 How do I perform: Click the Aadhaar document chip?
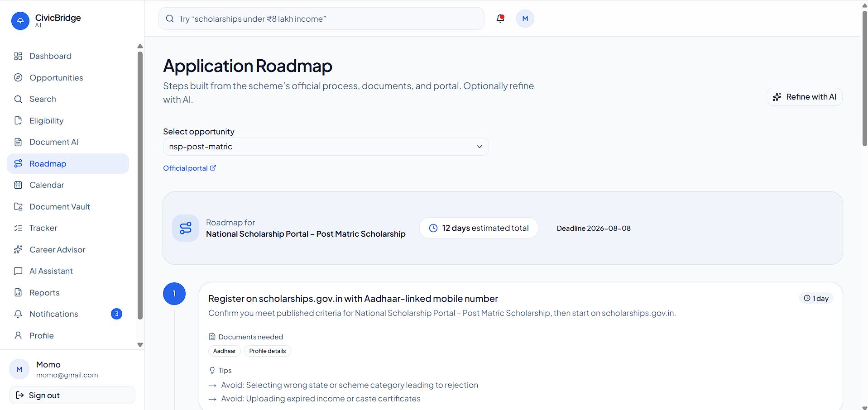(225, 351)
